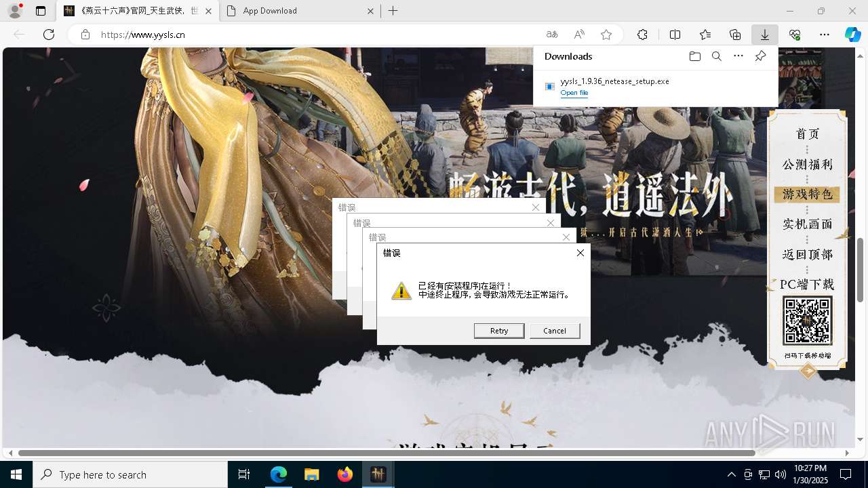Image resolution: width=868 pixels, height=488 pixels.
Task: Show hidden system tray icons
Action: [731, 474]
